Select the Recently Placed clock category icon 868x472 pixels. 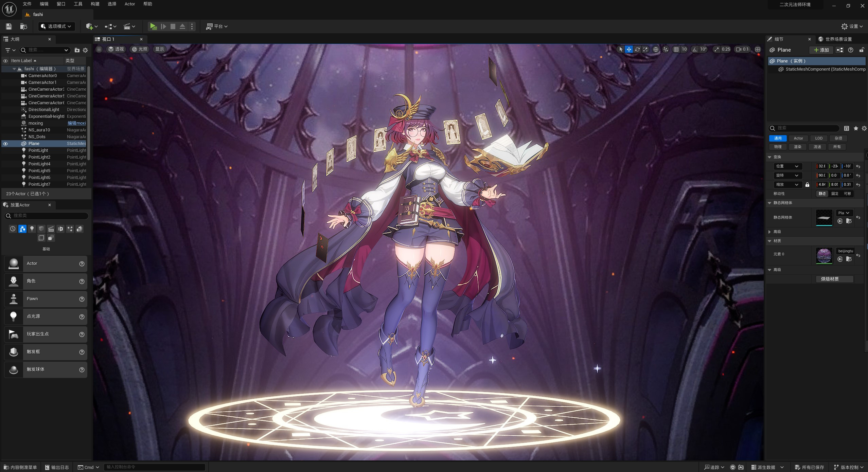click(13, 229)
